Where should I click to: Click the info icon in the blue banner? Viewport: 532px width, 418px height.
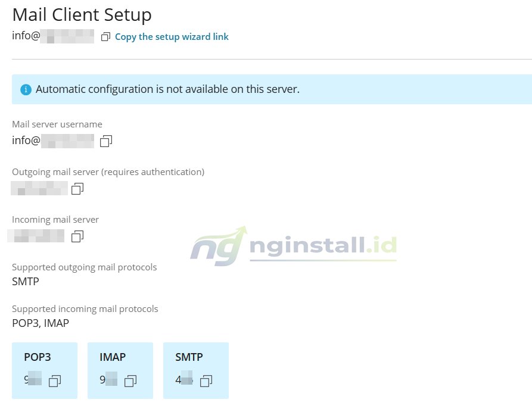pos(25,89)
